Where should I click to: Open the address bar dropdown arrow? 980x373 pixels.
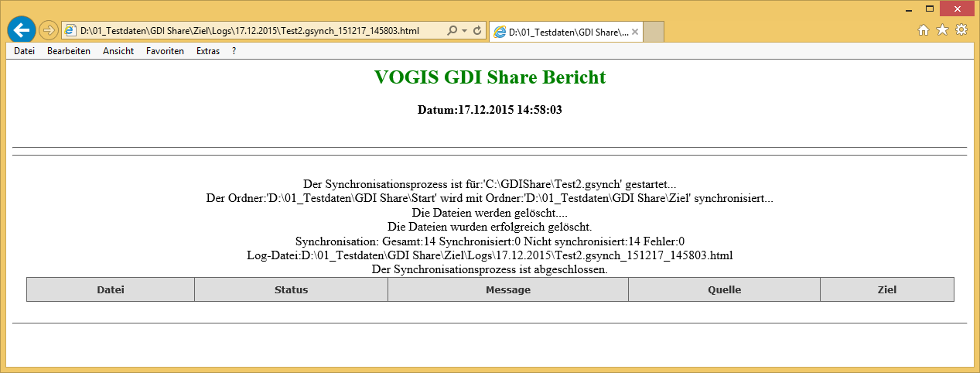[464, 31]
